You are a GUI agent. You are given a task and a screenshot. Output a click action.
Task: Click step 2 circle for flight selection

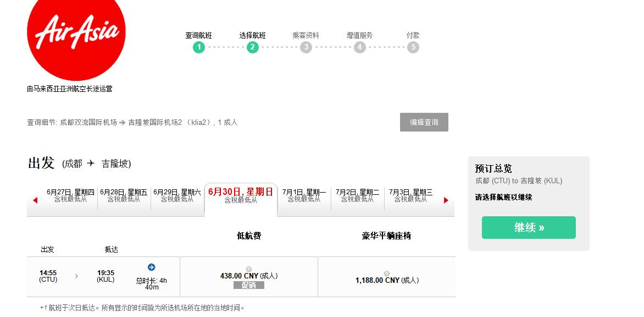[x=252, y=47]
